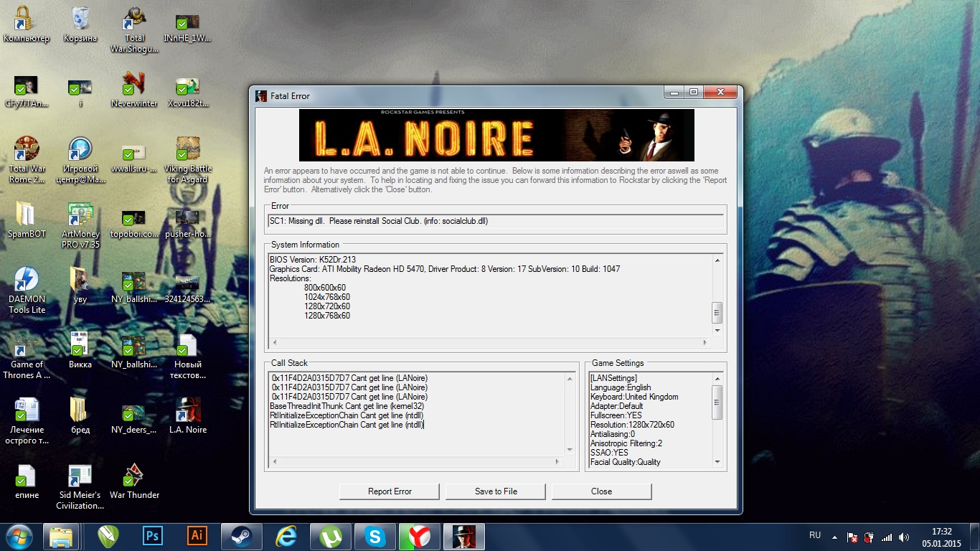Select the Лечение острого т... document icon
The image size is (980, 551).
(27, 421)
